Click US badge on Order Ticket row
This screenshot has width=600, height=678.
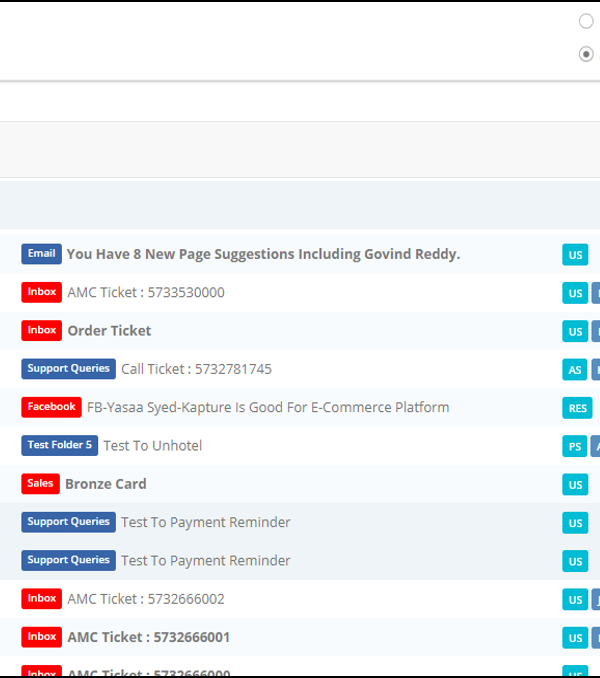pyautogui.click(x=575, y=331)
